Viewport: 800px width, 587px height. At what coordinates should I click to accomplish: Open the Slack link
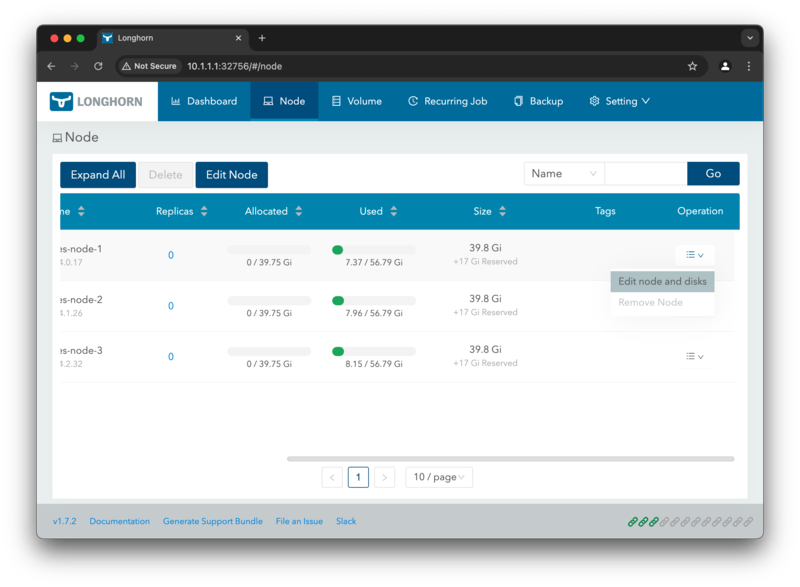[346, 521]
